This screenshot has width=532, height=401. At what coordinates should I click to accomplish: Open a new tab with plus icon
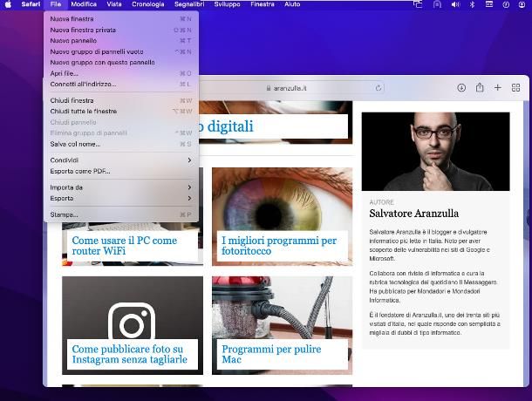497,88
